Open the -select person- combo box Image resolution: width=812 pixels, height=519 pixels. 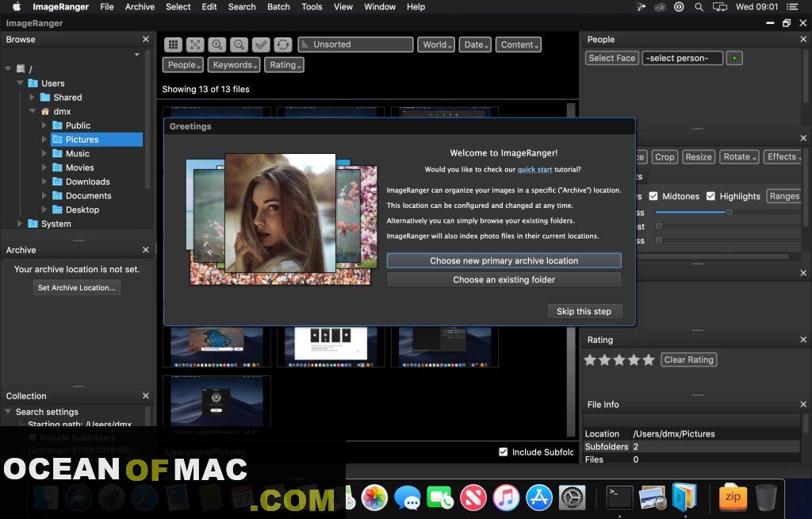[682, 58]
